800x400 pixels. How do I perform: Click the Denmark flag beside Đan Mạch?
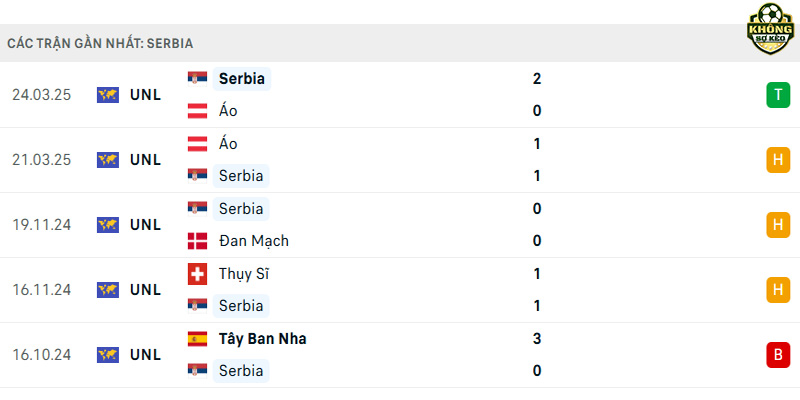pyautogui.click(x=197, y=241)
